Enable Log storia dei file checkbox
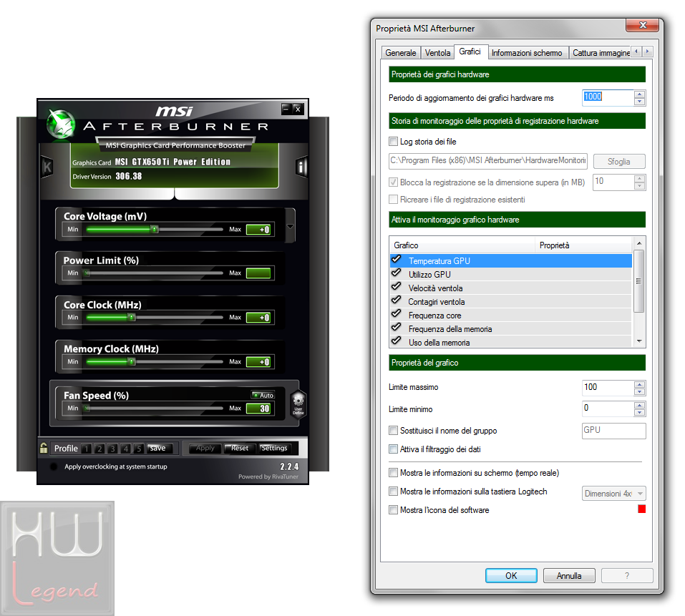685x616 pixels. click(393, 142)
